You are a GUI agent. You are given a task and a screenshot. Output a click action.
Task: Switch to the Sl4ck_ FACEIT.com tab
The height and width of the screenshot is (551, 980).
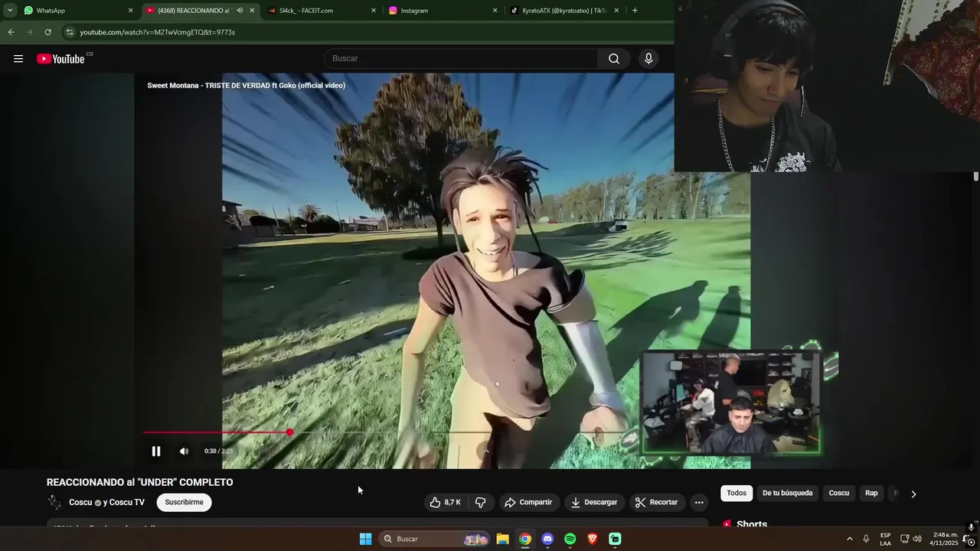(322, 11)
